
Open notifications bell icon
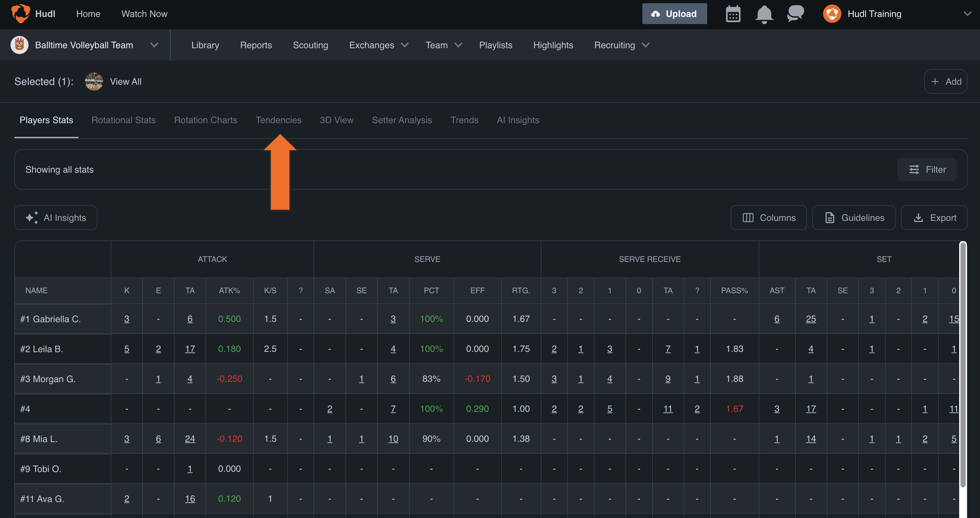(764, 14)
